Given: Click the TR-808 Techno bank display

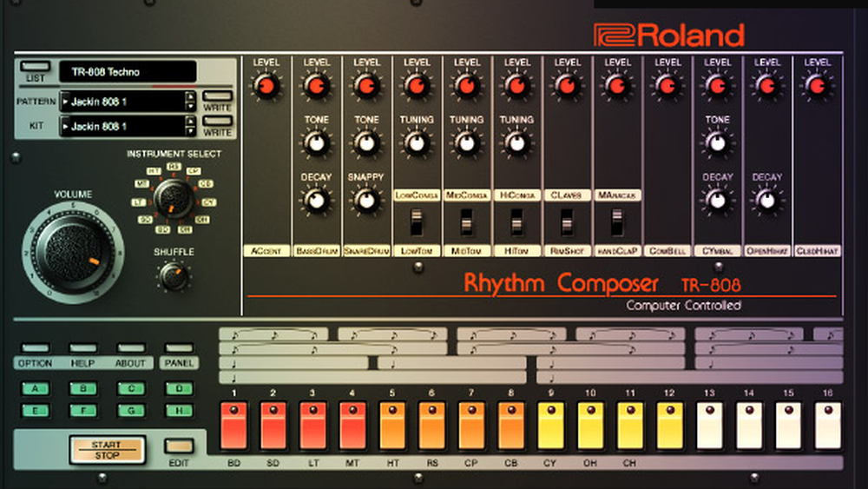Looking at the screenshot, I should (128, 71).
